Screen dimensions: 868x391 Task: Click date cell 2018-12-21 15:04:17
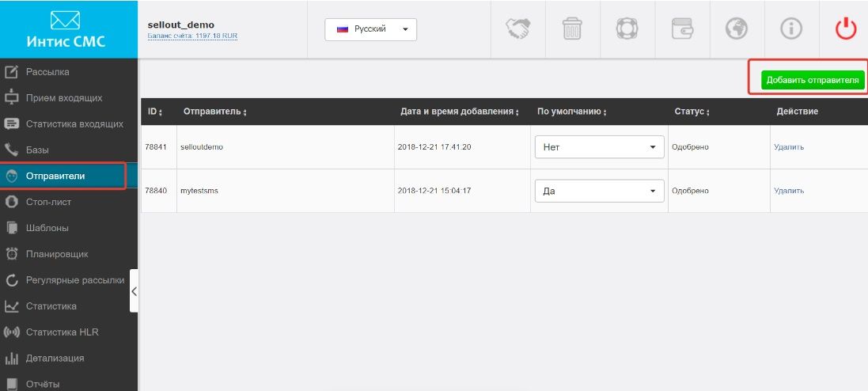tap(434, 191)
